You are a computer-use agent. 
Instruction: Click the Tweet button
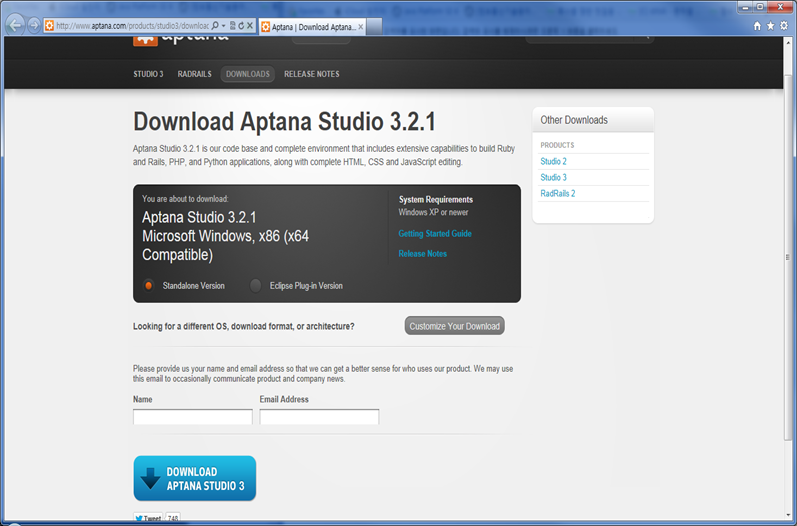148,518
